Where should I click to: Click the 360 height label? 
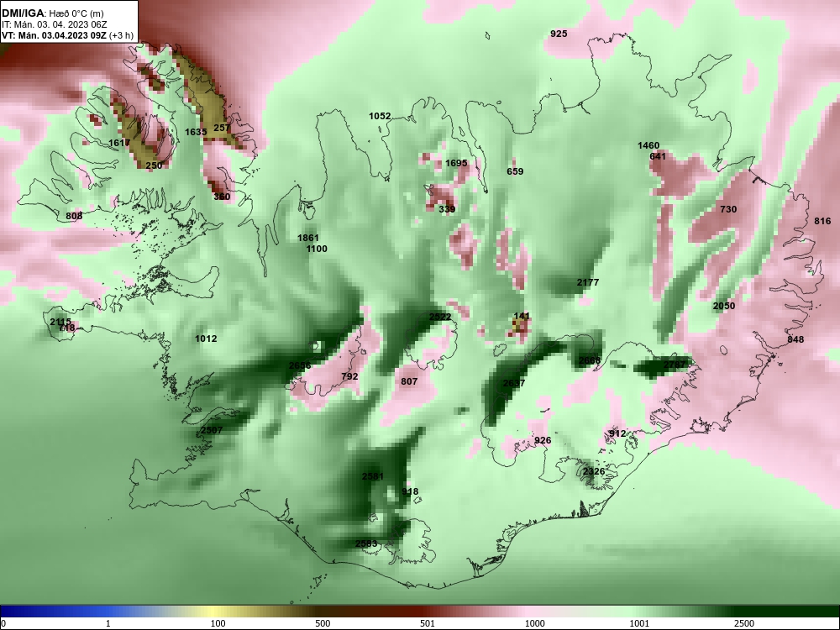pos(222,197)
